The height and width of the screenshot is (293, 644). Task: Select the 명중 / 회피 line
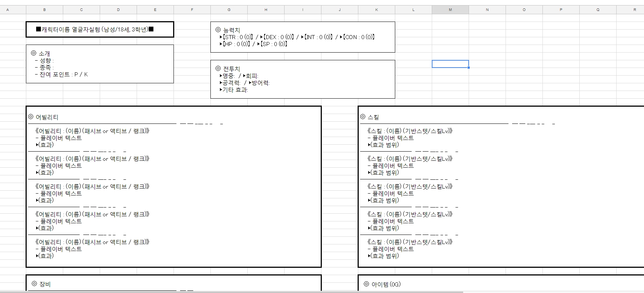click(239, 76)
